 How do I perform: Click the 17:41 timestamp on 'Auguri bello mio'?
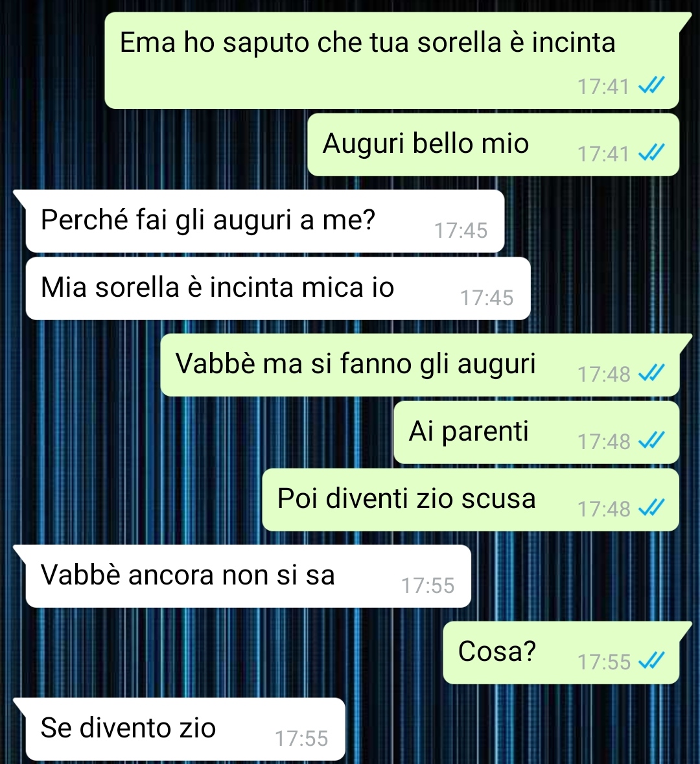pyautogui.click(x=604, y=154)
